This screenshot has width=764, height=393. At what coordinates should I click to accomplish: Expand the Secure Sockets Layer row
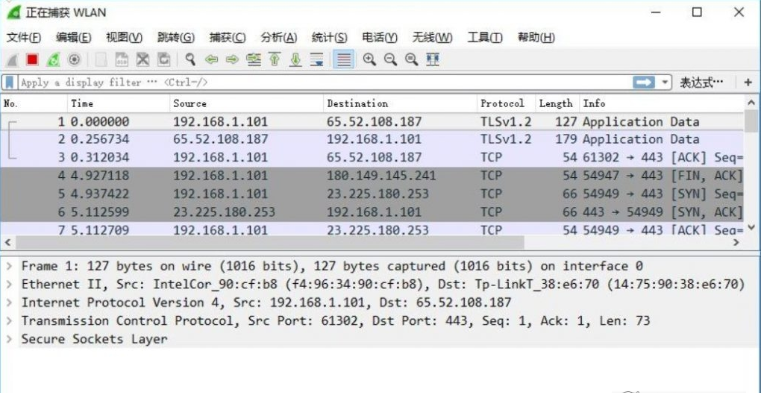[x=9, y=339]
